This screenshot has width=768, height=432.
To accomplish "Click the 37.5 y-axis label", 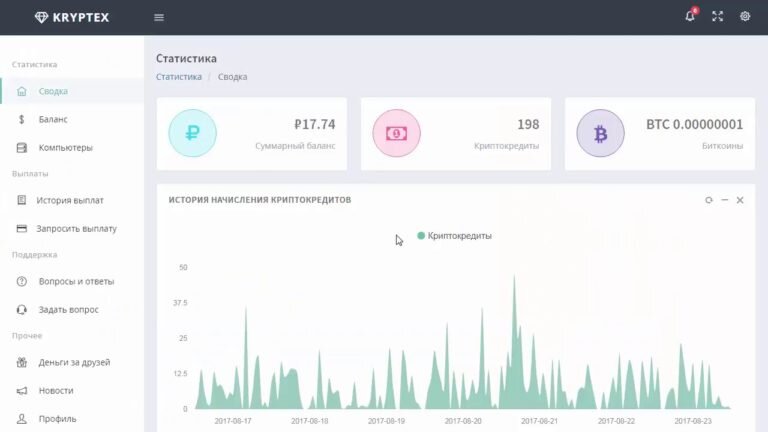I will pos(180,303).
